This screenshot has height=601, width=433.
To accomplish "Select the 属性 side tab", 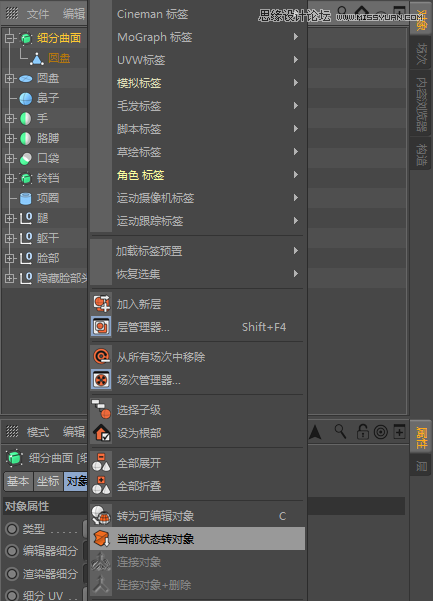I will click(421, 438).
